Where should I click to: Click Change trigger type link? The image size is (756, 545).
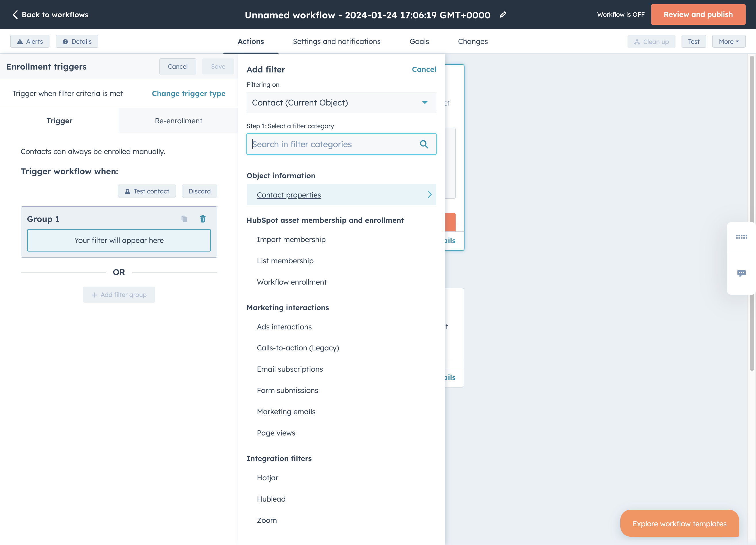[x=189, y=93]
